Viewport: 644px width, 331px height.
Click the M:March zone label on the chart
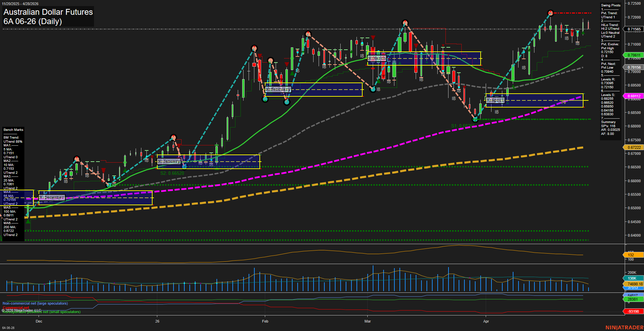click(376, 58)
